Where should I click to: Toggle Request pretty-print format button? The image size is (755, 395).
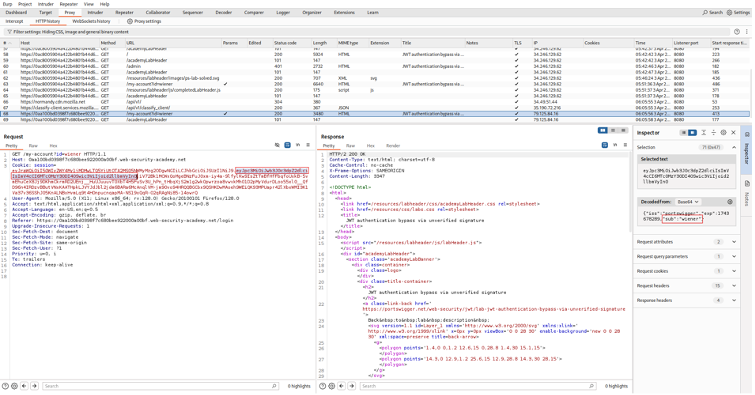pos(287,145)
